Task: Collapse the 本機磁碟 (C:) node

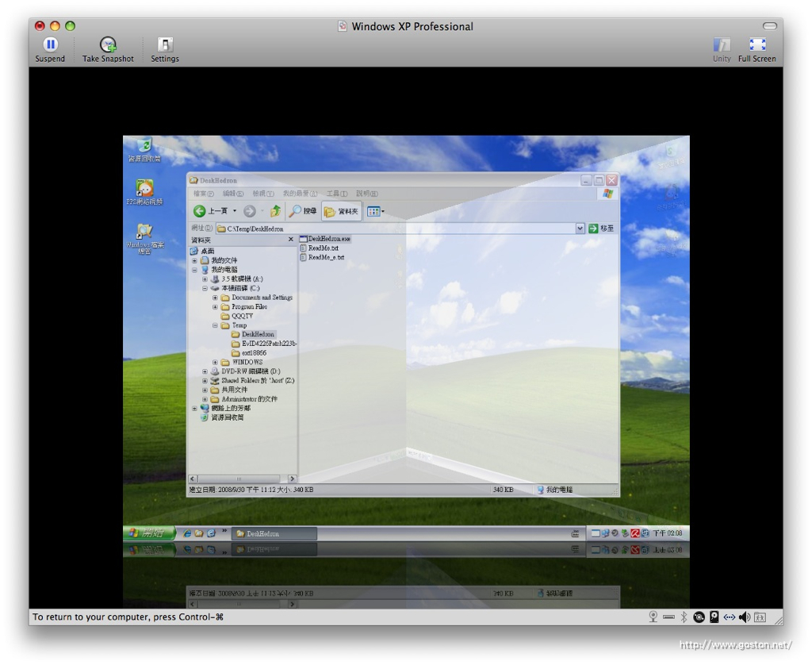Action: click(205, 288)
